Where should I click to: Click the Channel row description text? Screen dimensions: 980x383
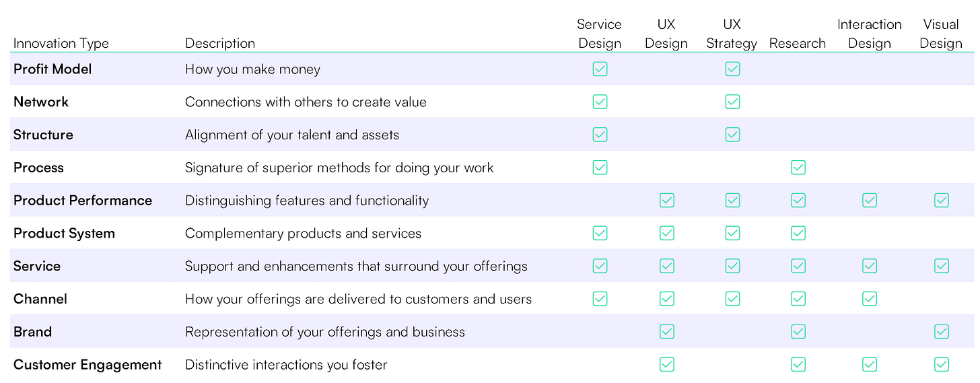pyautogui.click(x=358, y=299)
